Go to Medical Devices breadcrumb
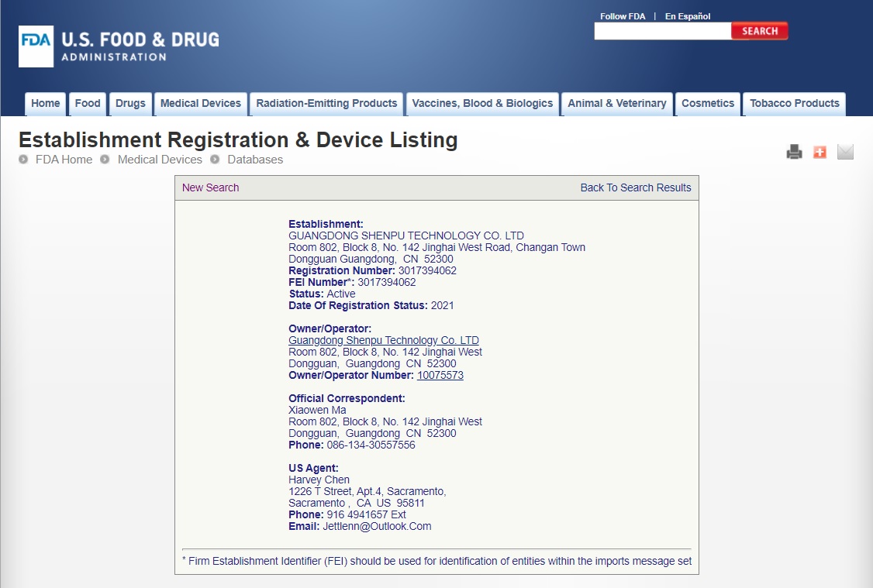The width and height of the screenshot is (873, 588). 160,160
